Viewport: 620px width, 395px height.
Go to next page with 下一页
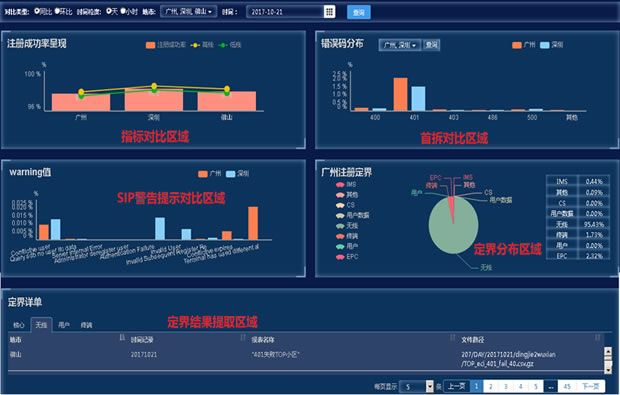[591, 386]
